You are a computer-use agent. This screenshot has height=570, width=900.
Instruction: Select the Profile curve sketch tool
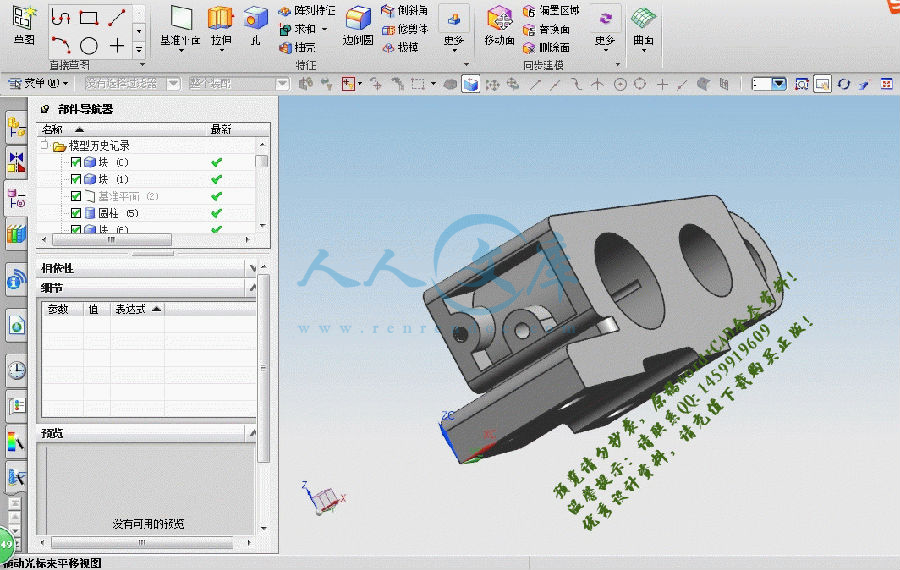click(60, 17)
